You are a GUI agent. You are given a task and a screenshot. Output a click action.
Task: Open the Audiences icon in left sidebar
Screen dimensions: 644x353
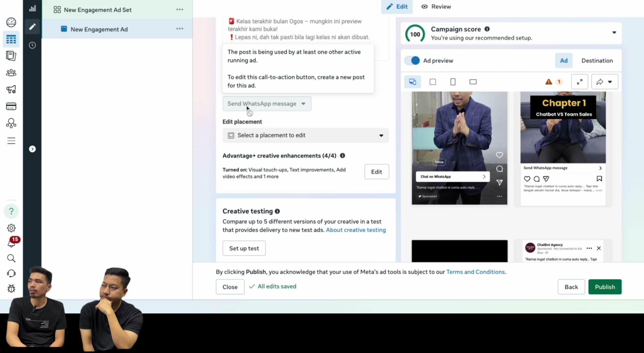(x=11, y=73)
